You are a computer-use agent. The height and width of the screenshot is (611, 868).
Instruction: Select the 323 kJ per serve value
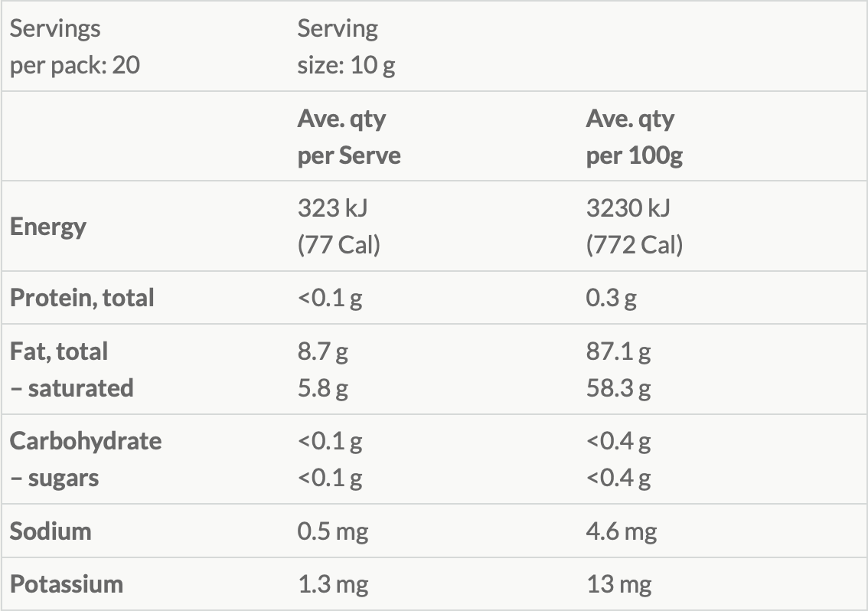coord(332,208)
